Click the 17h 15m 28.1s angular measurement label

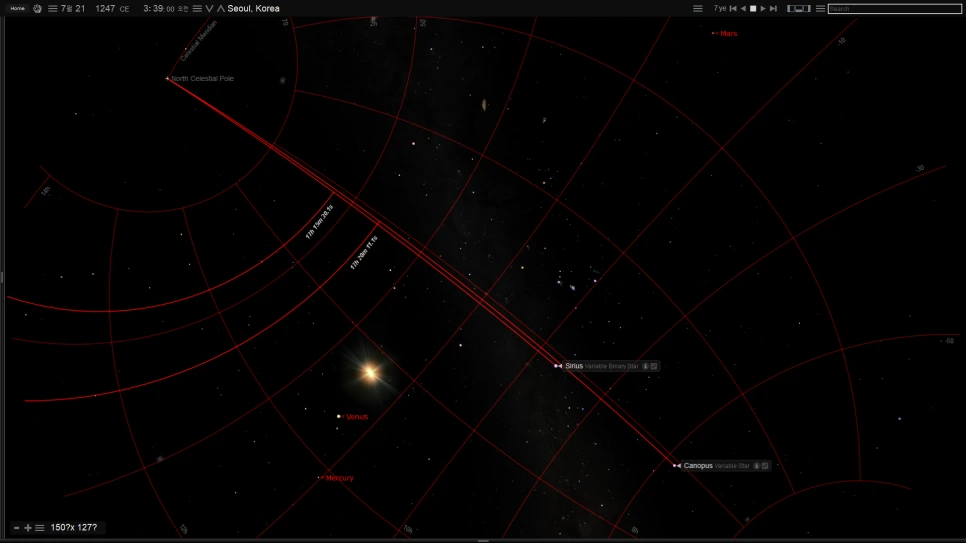(x=319, y=222)
